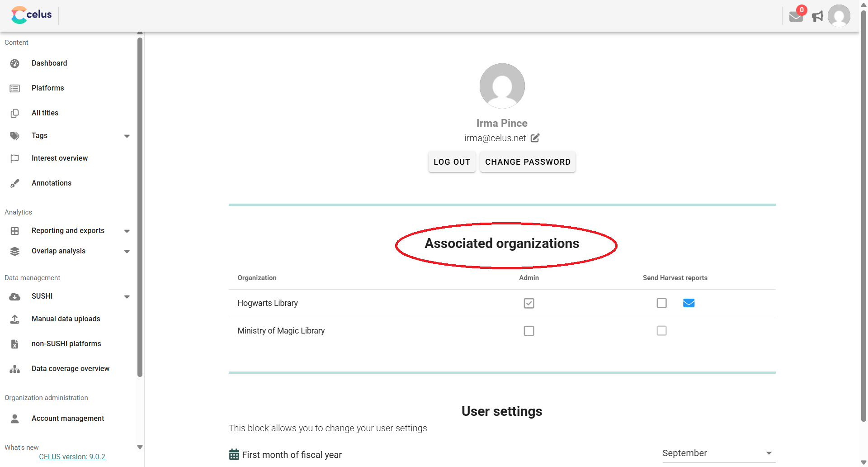Expand the Reporting and exports arrow
Image resolution: width=868 pixels, height=467 pixels.
[127, 231]
